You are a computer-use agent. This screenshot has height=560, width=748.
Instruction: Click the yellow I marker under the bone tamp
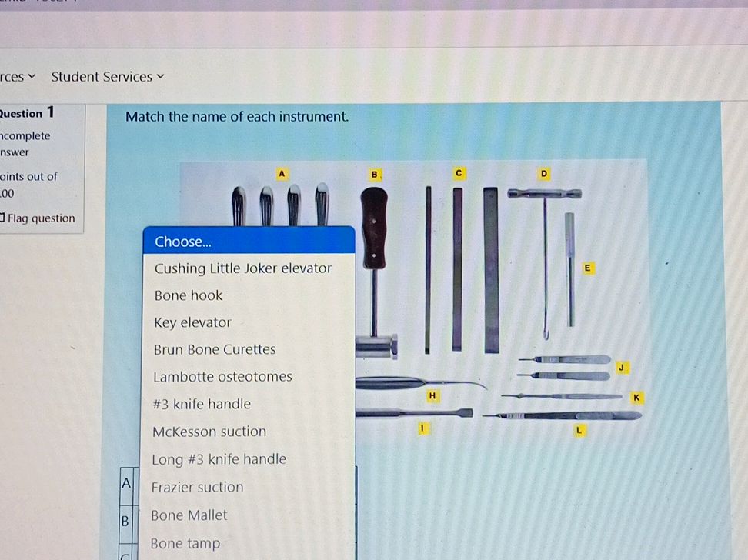[x=422, y=429]
